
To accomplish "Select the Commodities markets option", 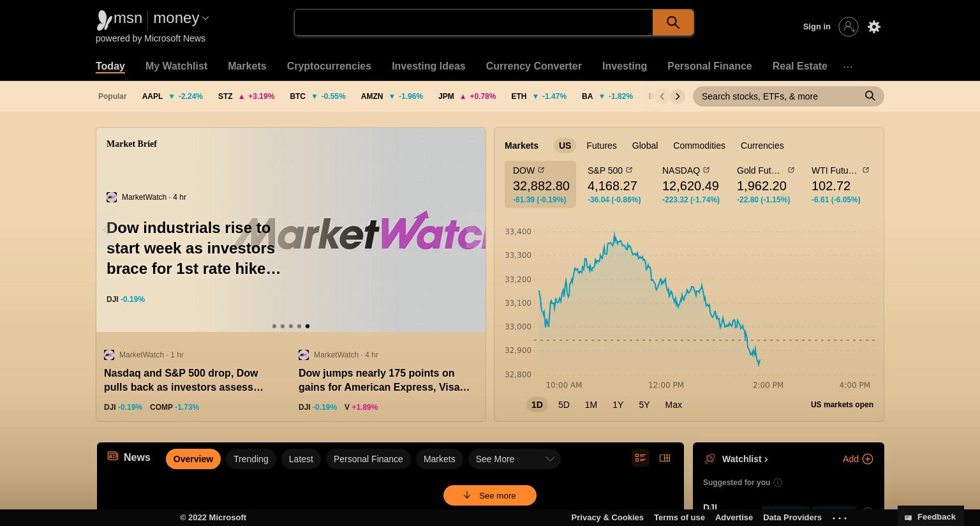I will 699,146.
